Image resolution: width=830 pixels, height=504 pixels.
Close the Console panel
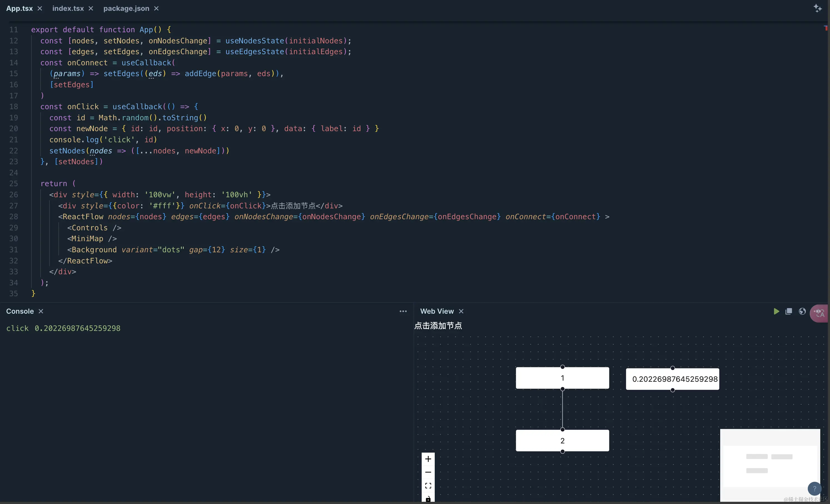click(41, 311)
